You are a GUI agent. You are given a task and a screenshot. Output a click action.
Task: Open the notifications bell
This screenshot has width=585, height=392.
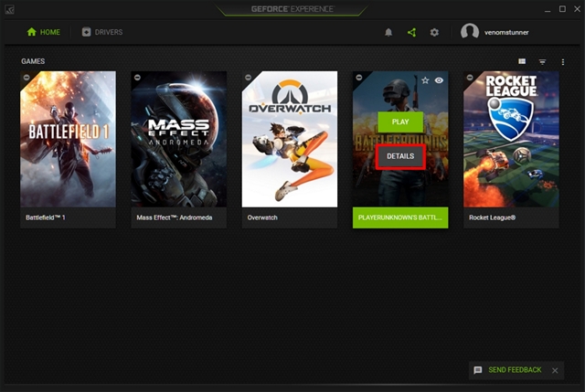pos(388,32)
